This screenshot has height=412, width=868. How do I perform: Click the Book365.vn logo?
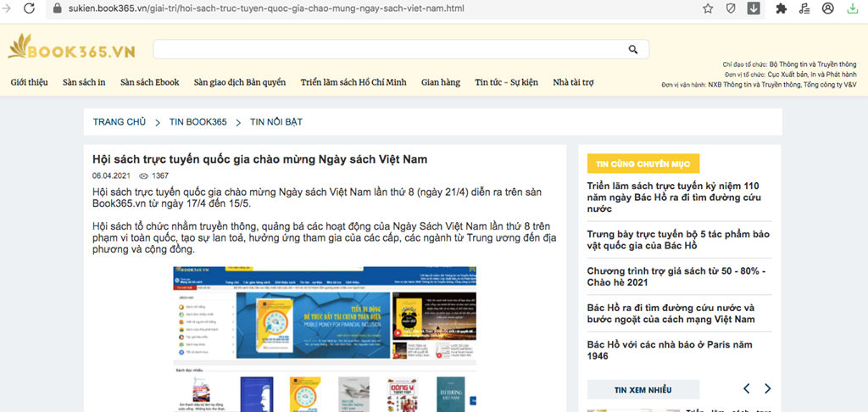pos(71,50)
